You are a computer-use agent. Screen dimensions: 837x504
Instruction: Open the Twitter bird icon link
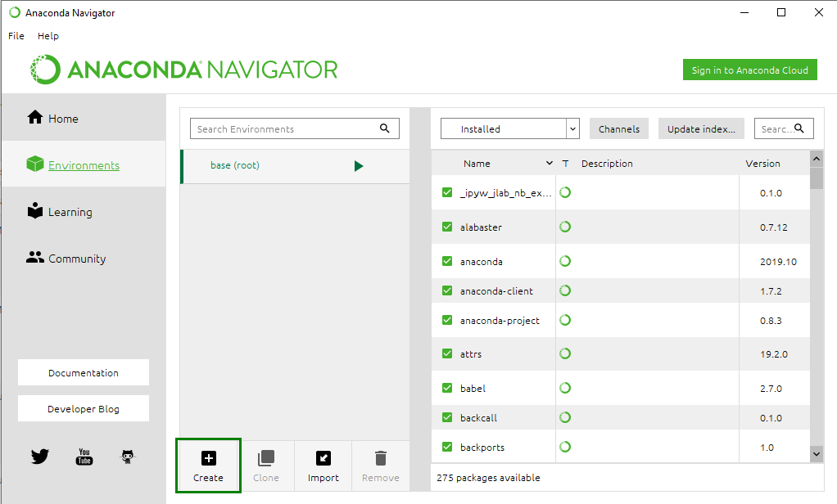pos(39,457)
